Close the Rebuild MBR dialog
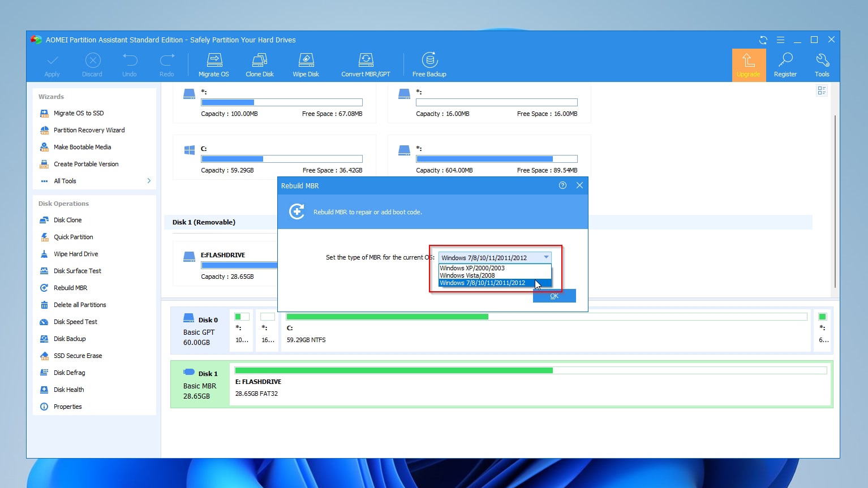This screenshot has width=868, height=488. 579,185
